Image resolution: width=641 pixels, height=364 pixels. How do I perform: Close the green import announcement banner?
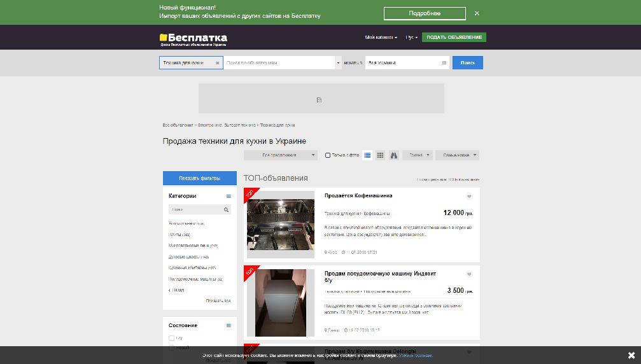point(477,13)
